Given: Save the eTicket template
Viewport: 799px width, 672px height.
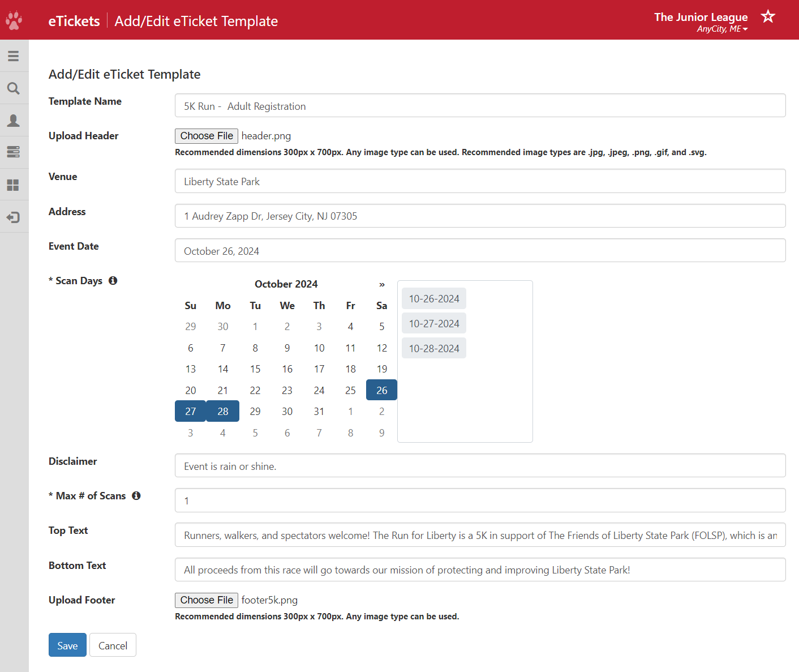Looking at the screenshot, I should point(67,645).
